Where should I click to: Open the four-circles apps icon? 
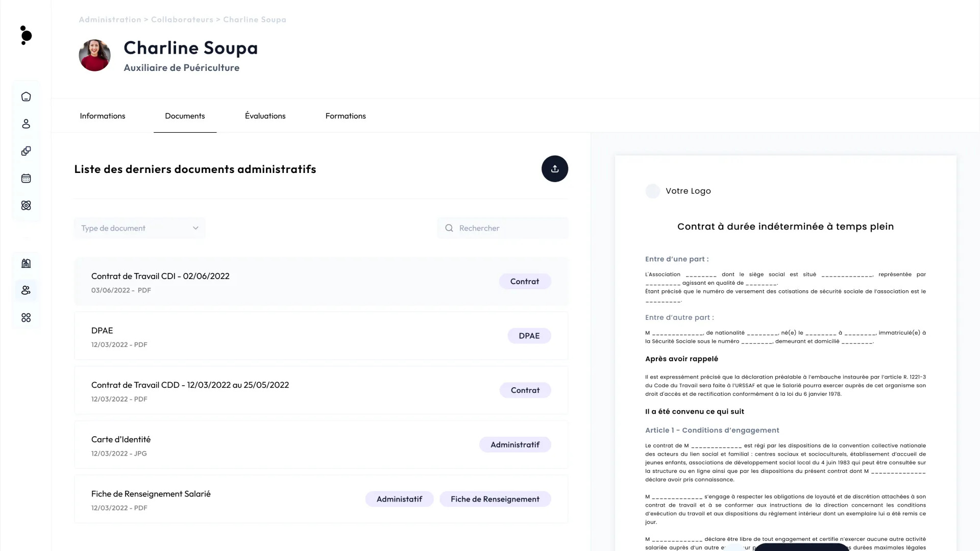tap(26, 318)
